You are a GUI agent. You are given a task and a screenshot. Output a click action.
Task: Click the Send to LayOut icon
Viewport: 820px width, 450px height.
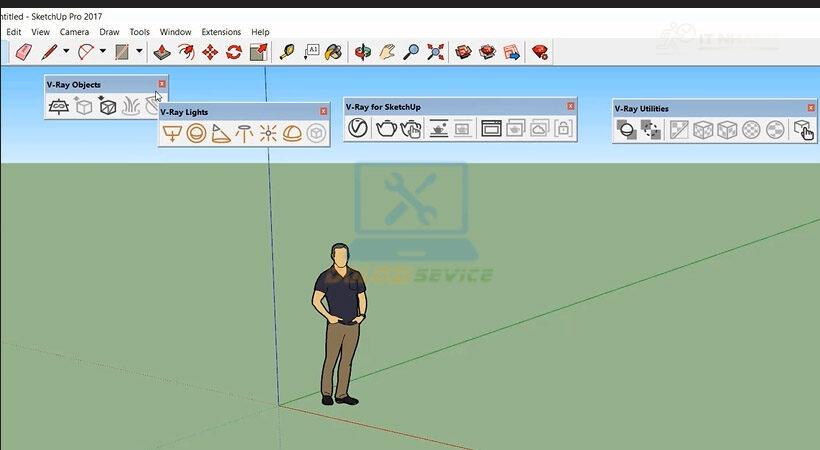[x=511, y=52]
